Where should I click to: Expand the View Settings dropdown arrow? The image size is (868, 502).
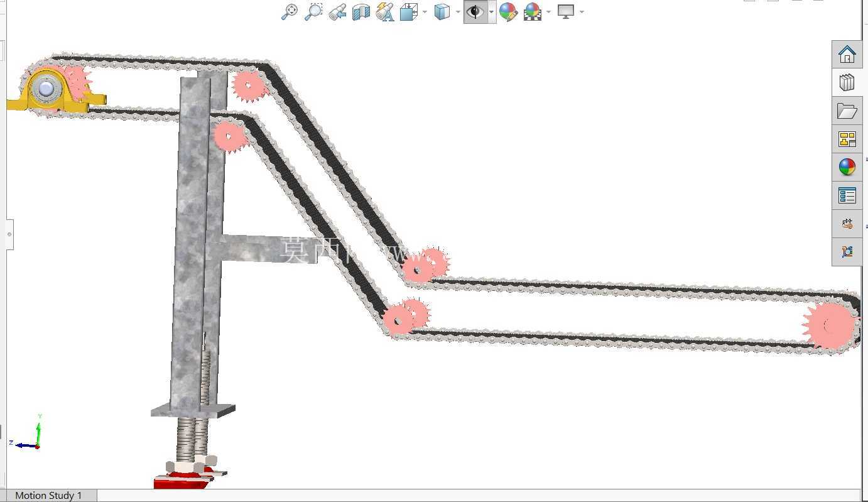point(582,11)
